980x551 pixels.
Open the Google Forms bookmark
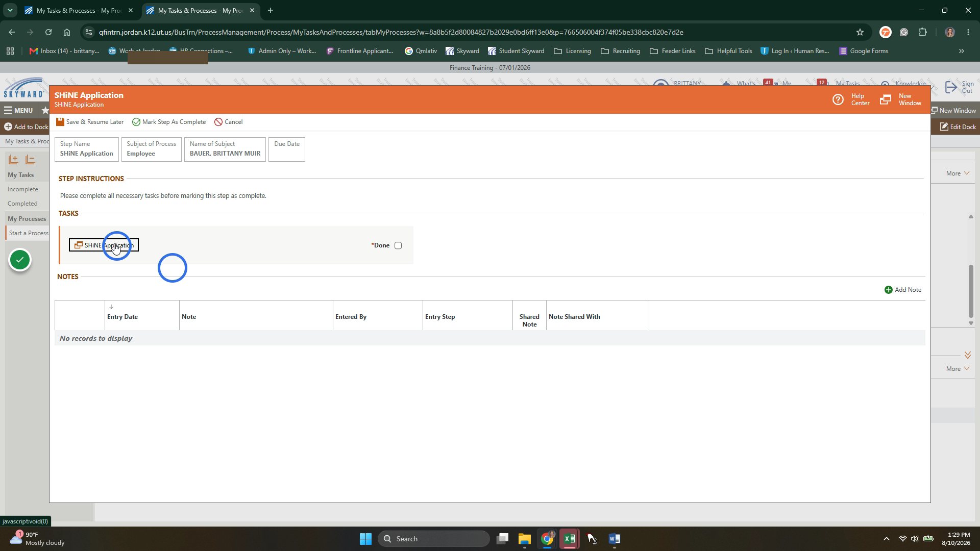click(x=864, y=51)
